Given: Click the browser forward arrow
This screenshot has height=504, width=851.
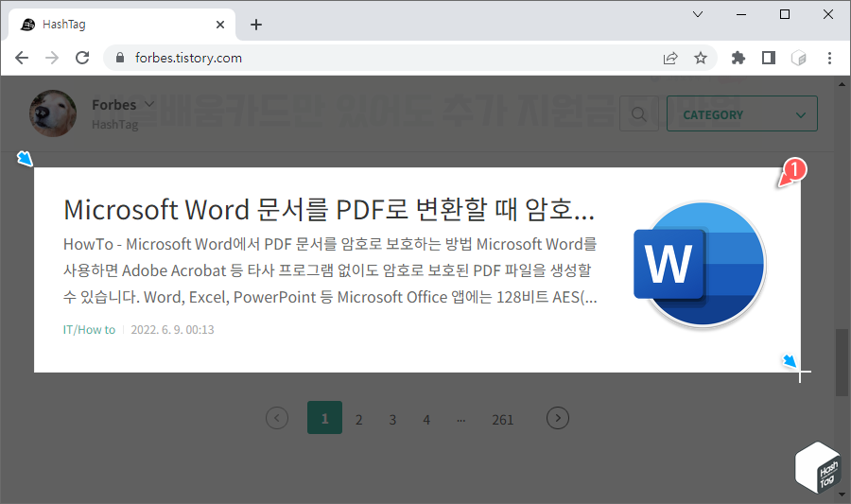Looking at the screenshot, I should click(x=52, y=58).
